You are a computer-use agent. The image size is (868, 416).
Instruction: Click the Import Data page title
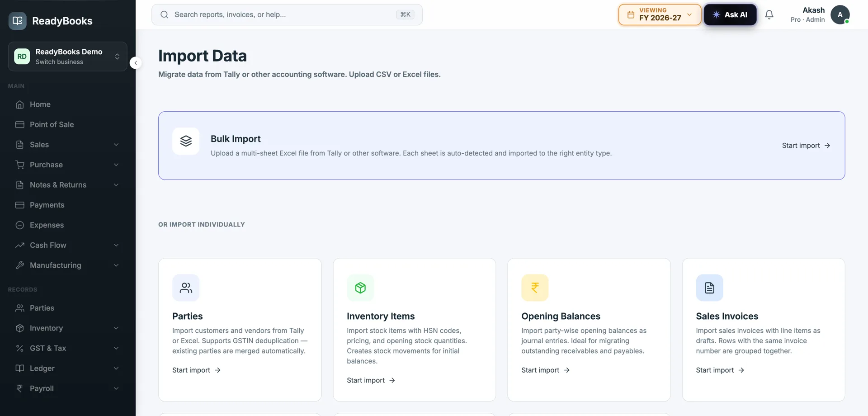[203, 56]
